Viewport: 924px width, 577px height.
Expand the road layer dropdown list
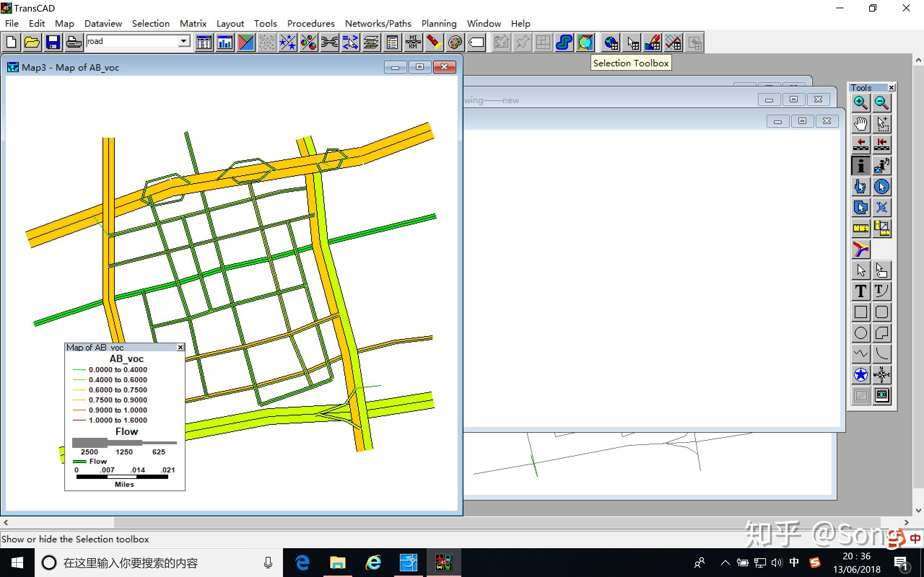184,41
